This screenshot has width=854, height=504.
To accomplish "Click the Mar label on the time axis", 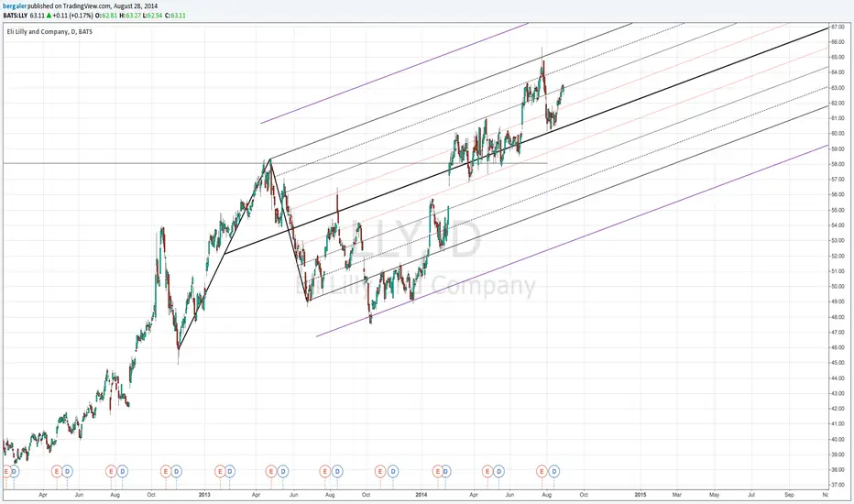I will [676, 495].
